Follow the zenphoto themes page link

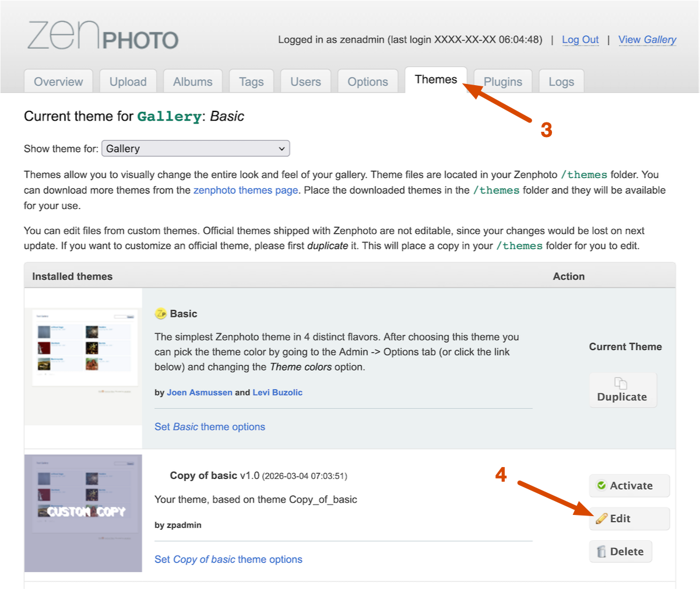[x=245, y=190]
